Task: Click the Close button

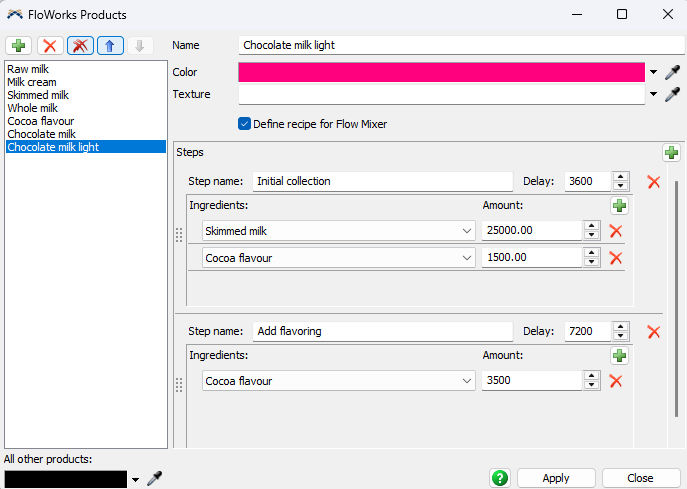Action: coord(640,478)
